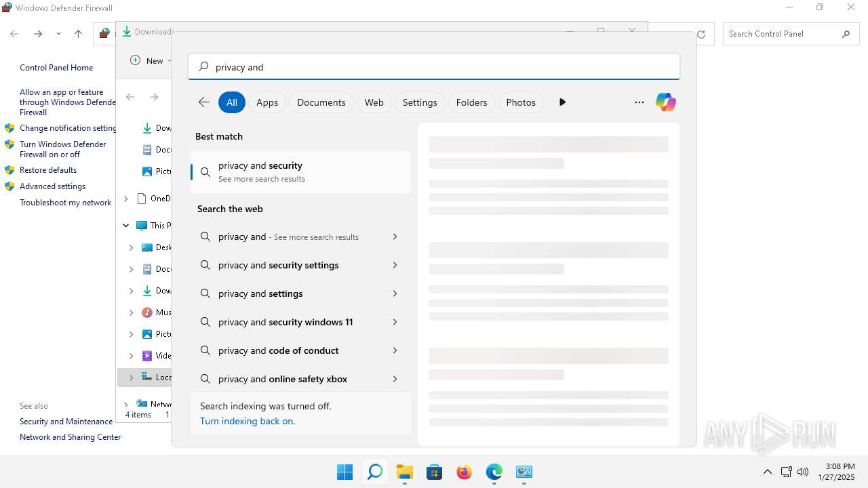Click 'Troubleshoot my network' link
Screen dimensions: 868x488
66,203
